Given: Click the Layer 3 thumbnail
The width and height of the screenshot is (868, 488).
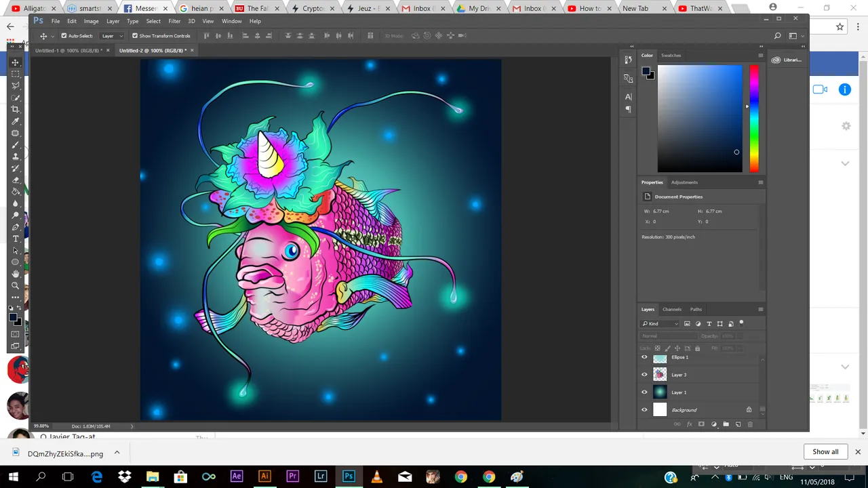Looking at the screenshot, I should (660, 374).
